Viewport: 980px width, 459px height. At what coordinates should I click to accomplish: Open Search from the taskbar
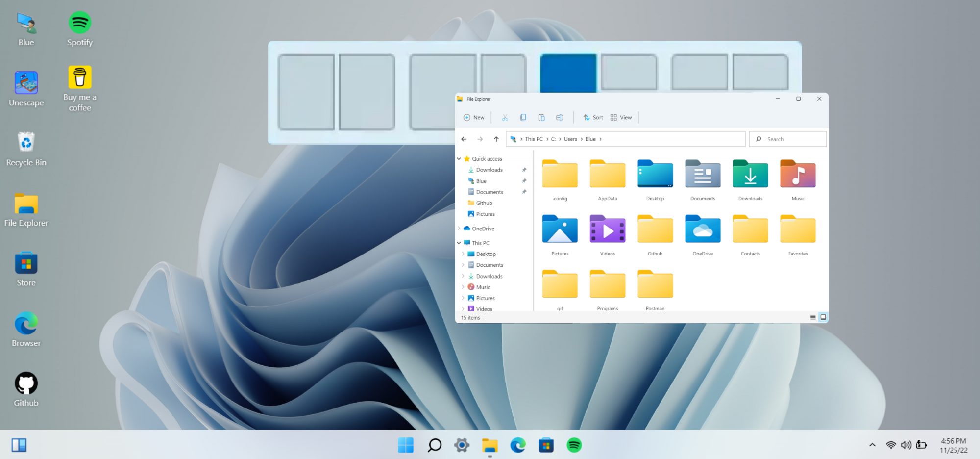pyautogui.click(x=434, y=445)
